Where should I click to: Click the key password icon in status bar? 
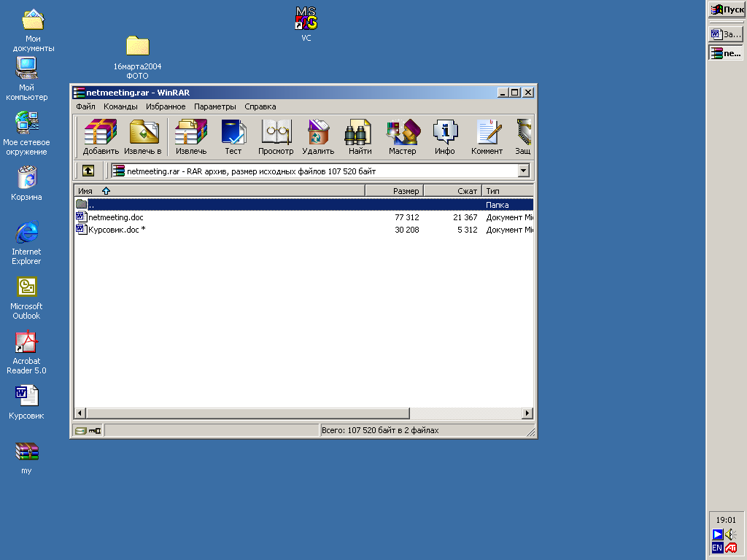pyautogui.click(x=95, y=430)
